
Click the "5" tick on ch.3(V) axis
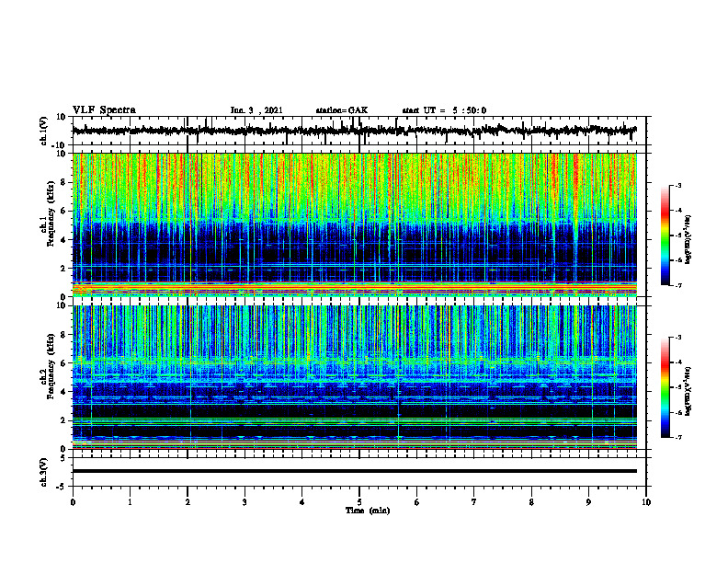point(64,457)
